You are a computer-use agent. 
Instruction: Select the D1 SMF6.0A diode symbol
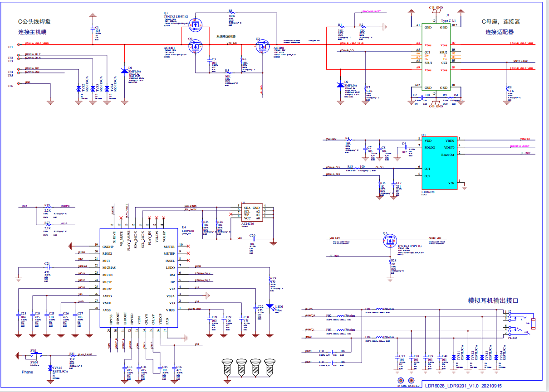tap(125, 71)
